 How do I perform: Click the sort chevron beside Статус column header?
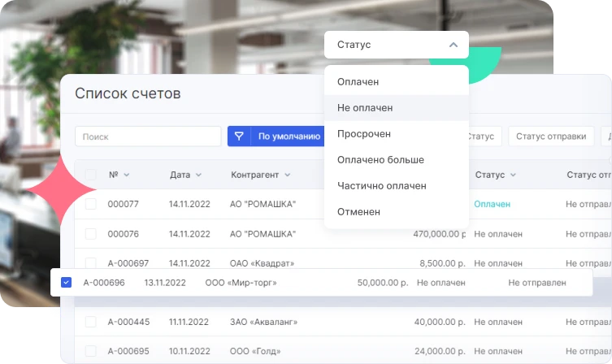click(513, 175)
